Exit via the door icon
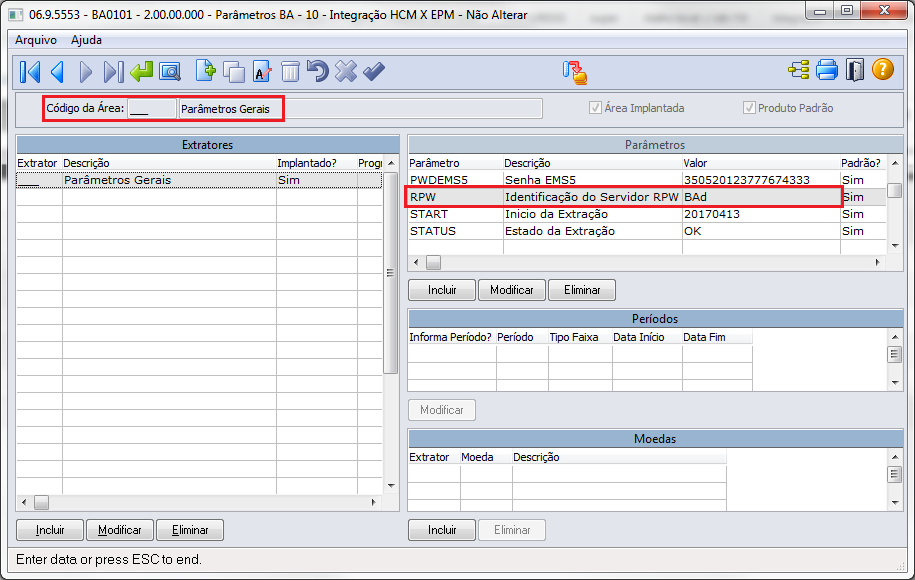Image resolution: width=915 pixels, height=580 pixels. (x=855, y=71)
